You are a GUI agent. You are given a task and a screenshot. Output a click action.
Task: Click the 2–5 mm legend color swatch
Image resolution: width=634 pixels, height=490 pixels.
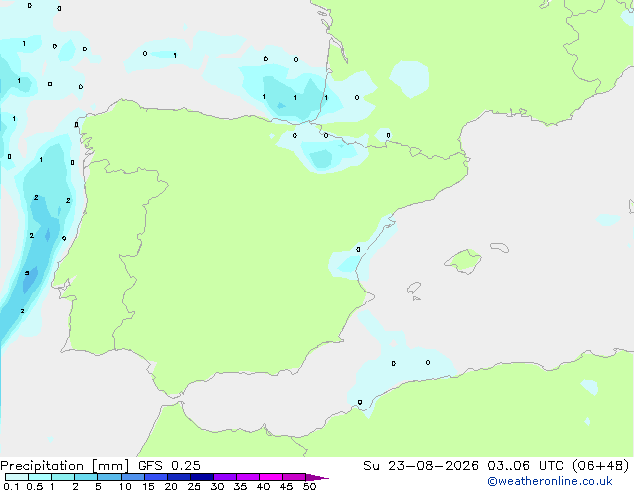pyautogui.click(x=86, y=477)
